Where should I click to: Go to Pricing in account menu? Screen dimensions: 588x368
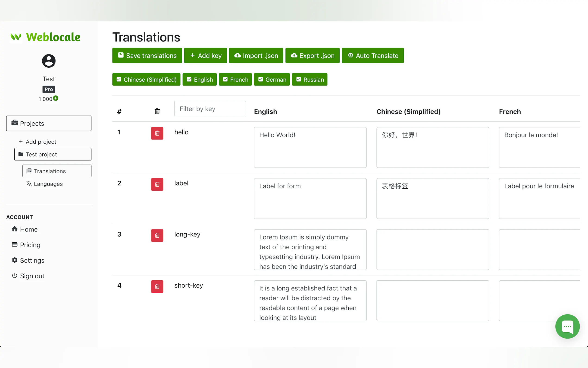coord(30,245)
